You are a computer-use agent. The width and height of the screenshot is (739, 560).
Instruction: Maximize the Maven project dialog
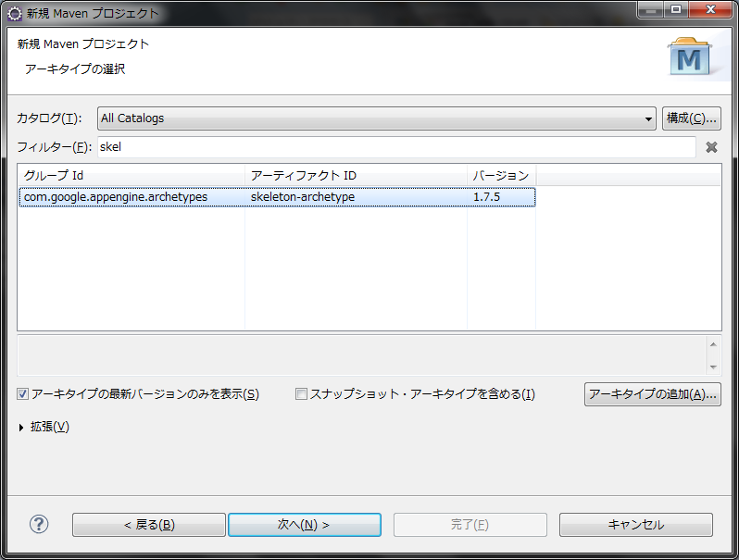[x=676, y=9]
